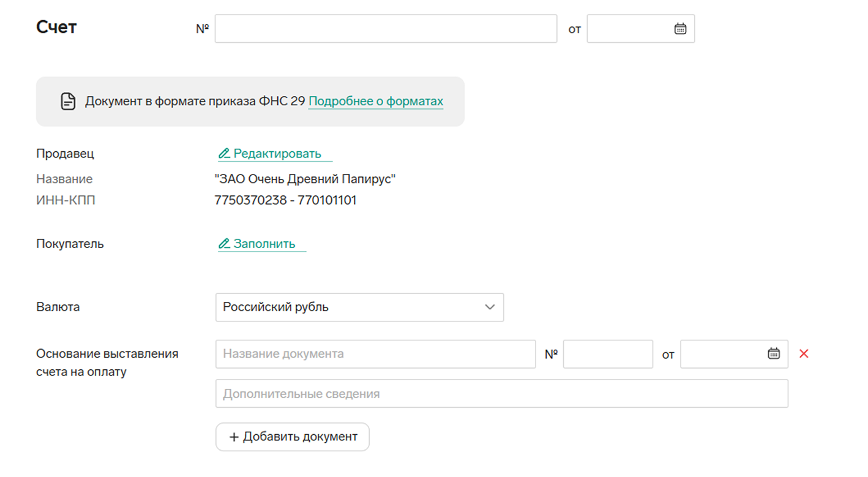Image resolution: width=868 pixels, height=477 pixels.
Task: Click the Название документа field
Action: pyautogui.click(x=375, y=354)
